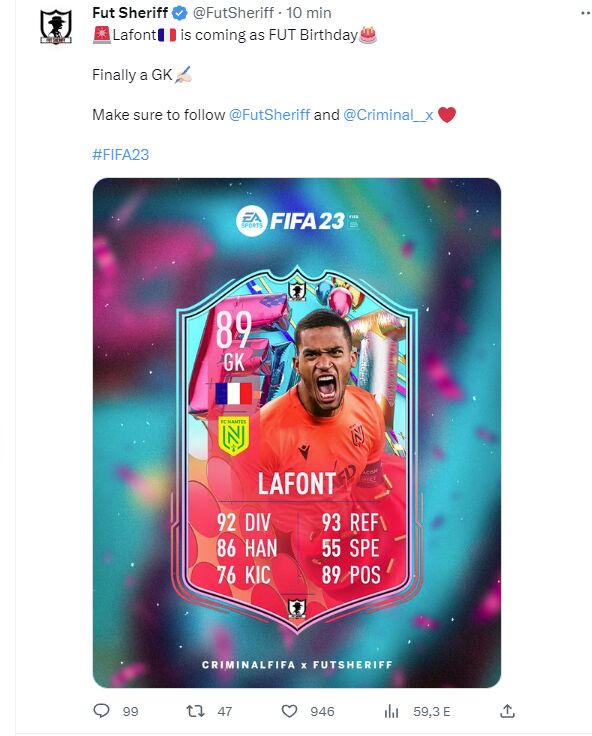Click the 946 likes count
The image size is (592, 736).
click(322, 712)
